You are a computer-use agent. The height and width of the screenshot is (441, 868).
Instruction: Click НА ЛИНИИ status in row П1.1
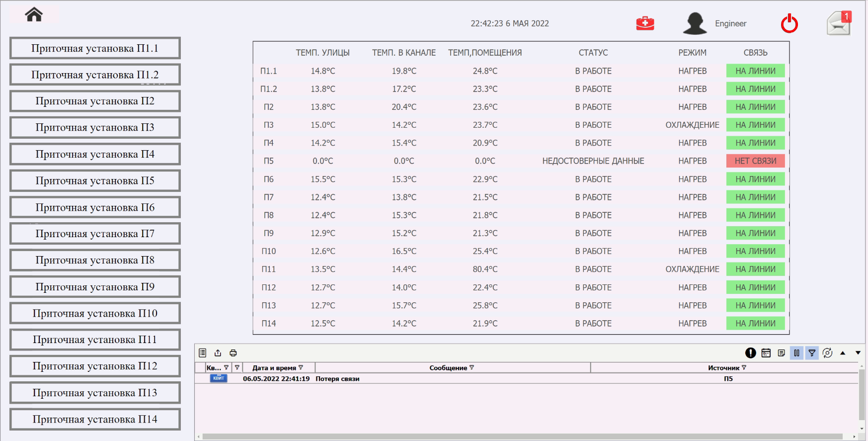point(755,71)
